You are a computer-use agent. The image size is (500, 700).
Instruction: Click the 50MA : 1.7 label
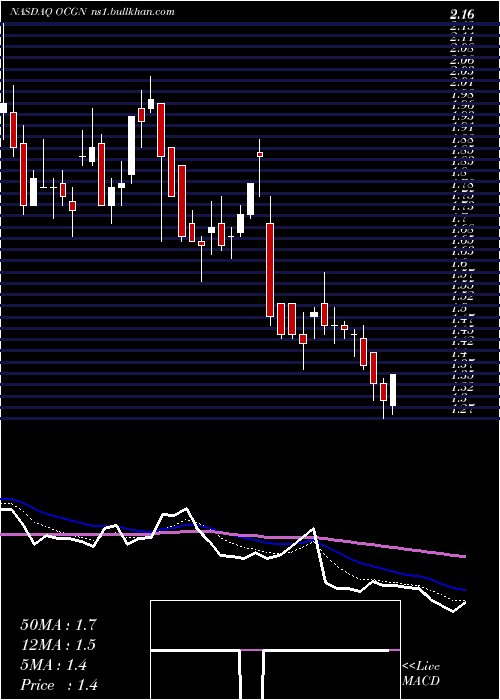click(58, 625)
